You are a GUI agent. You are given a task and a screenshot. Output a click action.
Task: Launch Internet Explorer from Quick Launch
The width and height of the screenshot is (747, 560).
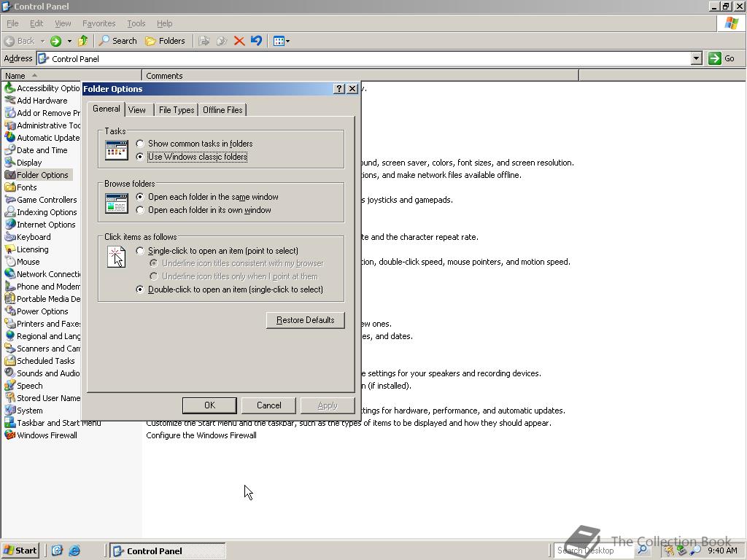coord(74,551)
